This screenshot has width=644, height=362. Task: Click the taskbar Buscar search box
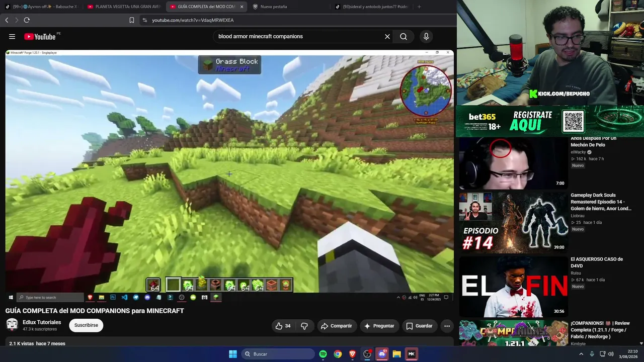[278, 354]
